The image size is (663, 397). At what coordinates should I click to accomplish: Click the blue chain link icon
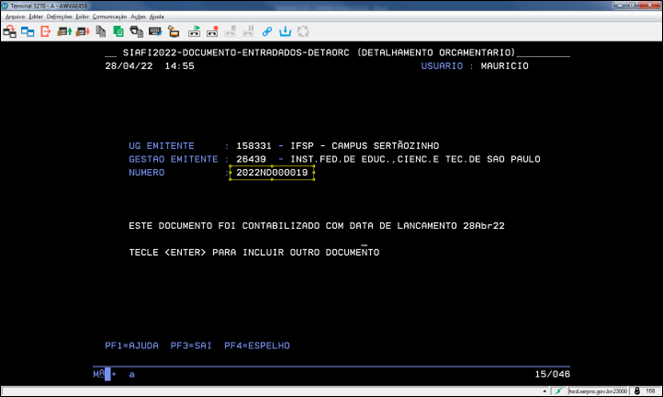pos(267,32)
